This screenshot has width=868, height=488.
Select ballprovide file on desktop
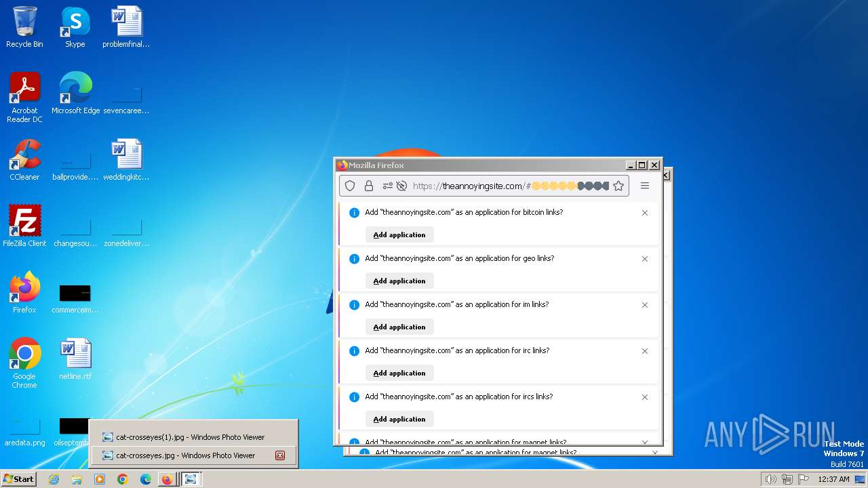pyautogui.click(x=75, y=165)
